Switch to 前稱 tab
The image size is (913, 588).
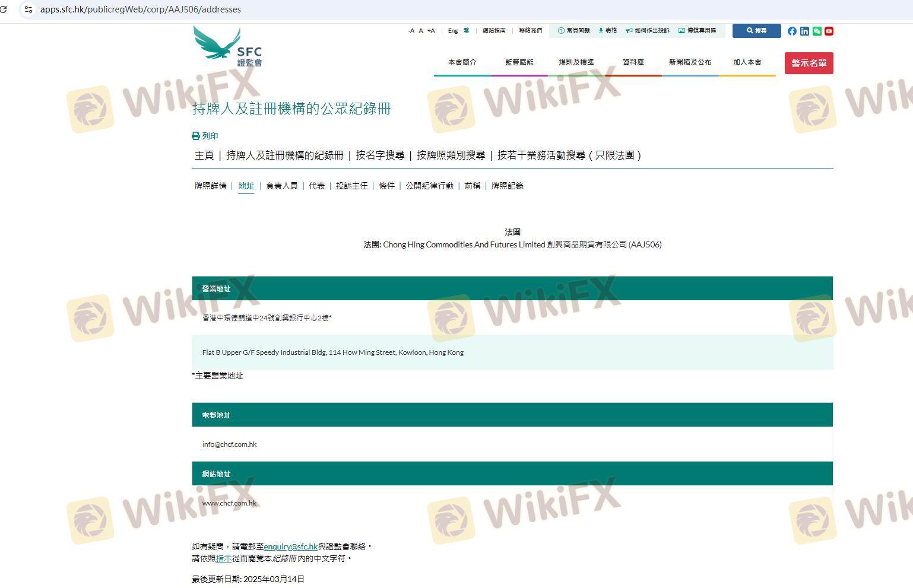point(473,186)
